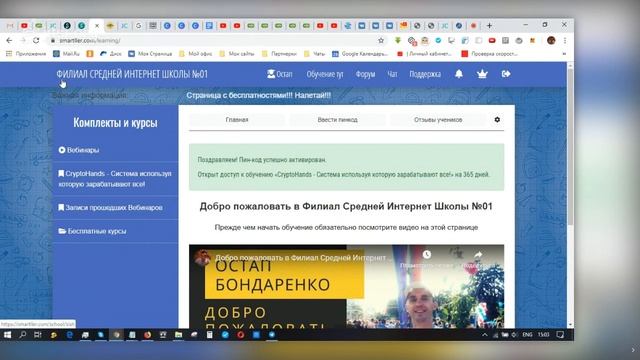Open the Моя Страница bookmark
This screenshot has width=640, height=360.
click(x=150, y=53)
